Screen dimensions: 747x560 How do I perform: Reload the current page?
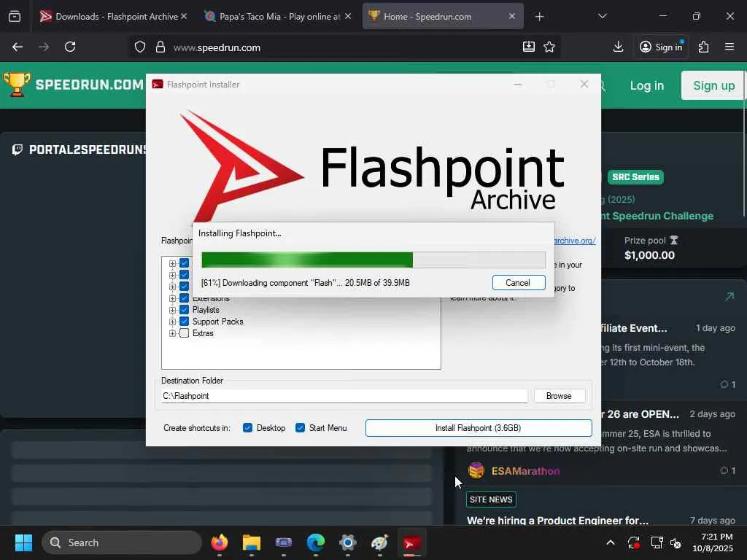(70, 47)
